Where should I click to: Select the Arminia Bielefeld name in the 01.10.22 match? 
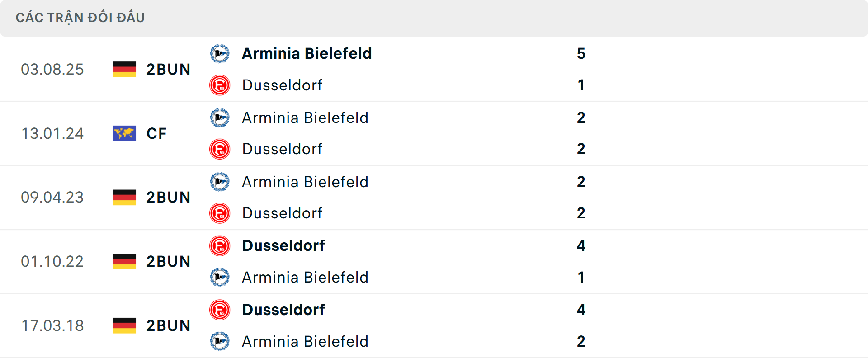tap(305, 278)
